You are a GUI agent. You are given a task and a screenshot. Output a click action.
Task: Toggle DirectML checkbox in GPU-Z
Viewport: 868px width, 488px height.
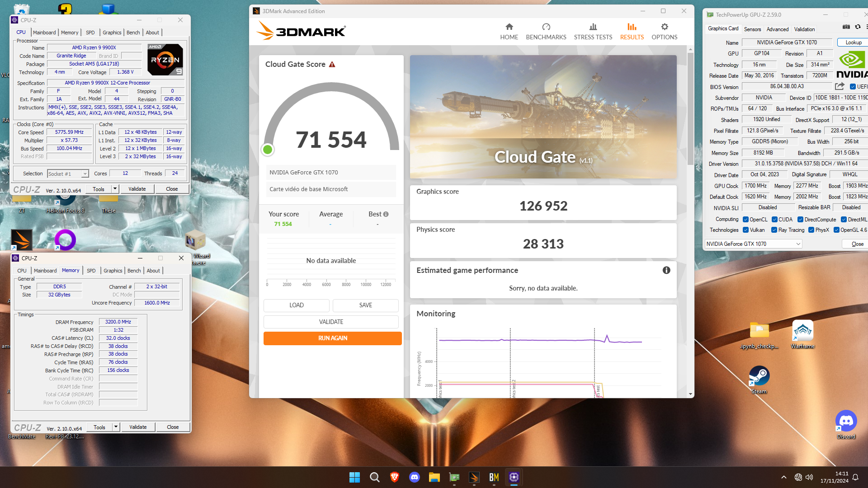click(844, 220)
